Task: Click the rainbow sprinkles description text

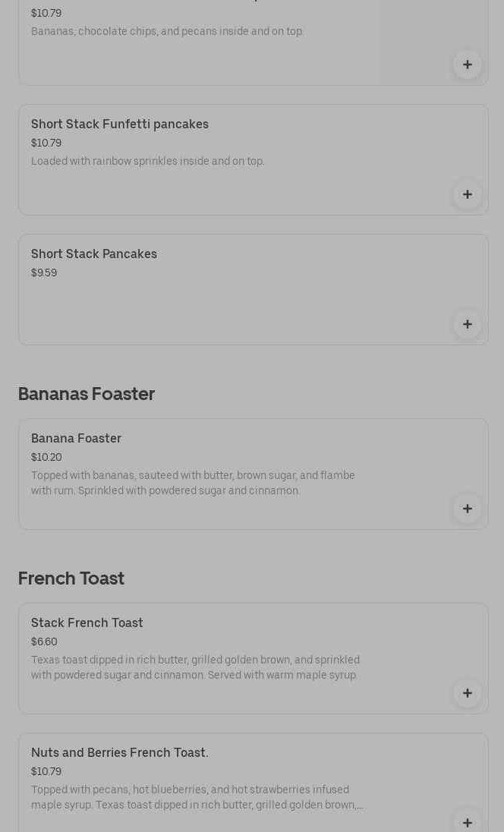Action: pyautogui.click(x=148, y=162)
